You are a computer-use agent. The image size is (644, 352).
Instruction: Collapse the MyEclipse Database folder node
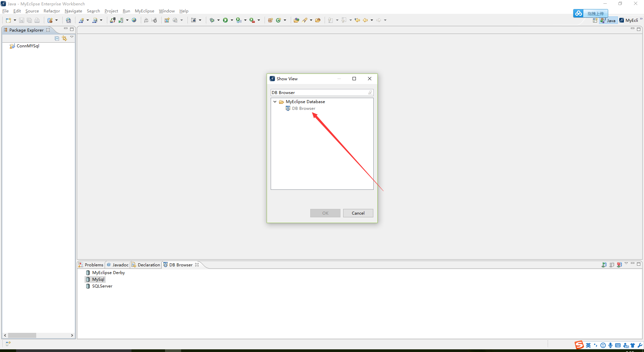275,102
